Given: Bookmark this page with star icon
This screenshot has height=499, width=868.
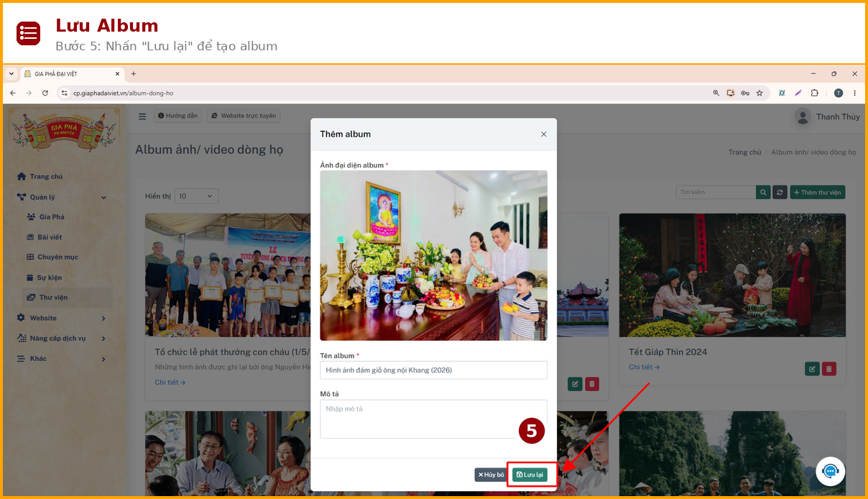Looking at the screenshot, I should pos(759,93).
